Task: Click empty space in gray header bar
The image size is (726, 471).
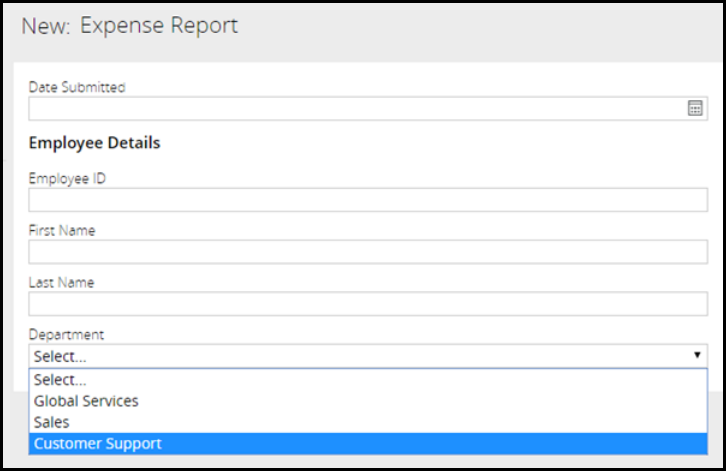Action: [x=480, y=28]
